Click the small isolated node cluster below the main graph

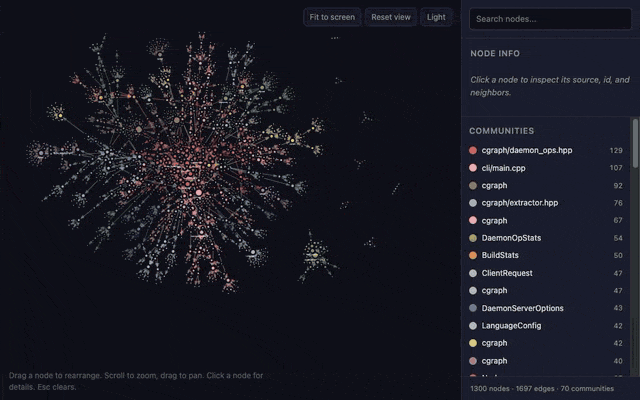(317, 256)
